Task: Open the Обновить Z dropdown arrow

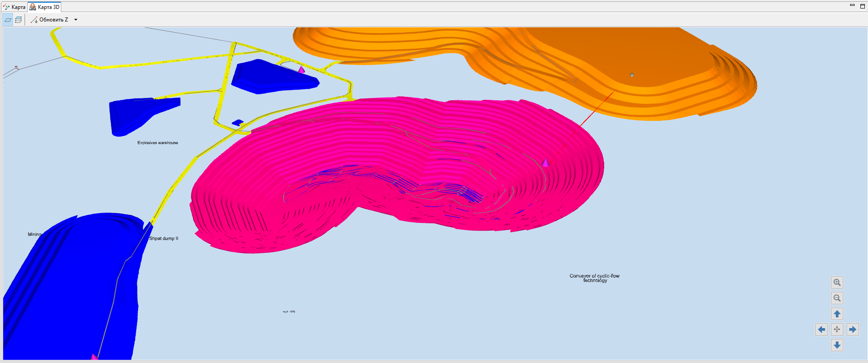Action: (76, 20)
